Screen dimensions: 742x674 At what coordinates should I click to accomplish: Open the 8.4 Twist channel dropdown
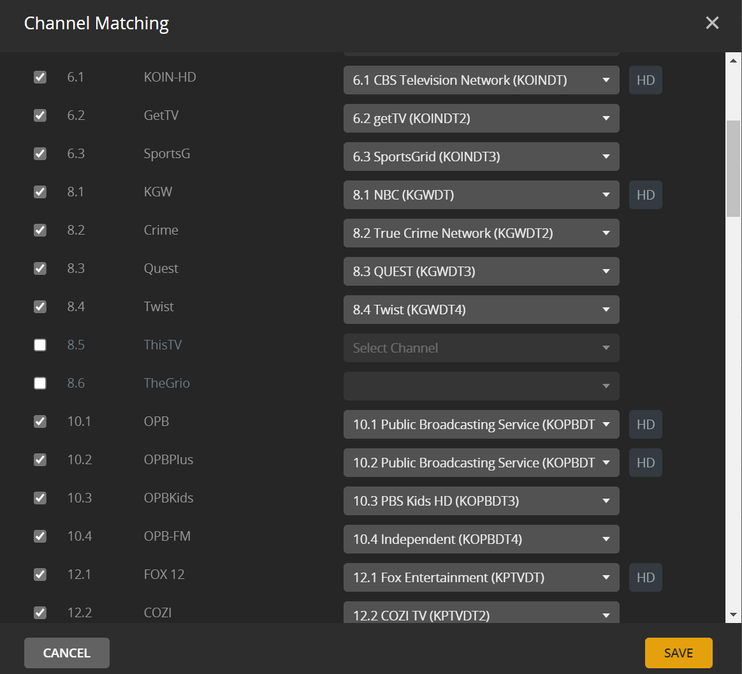click(481, 310)
